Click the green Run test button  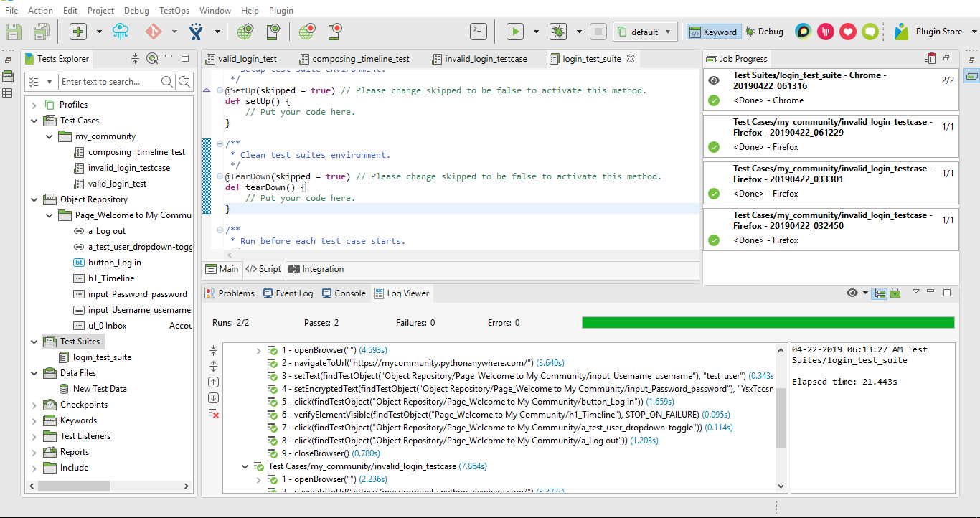(514, 32)
